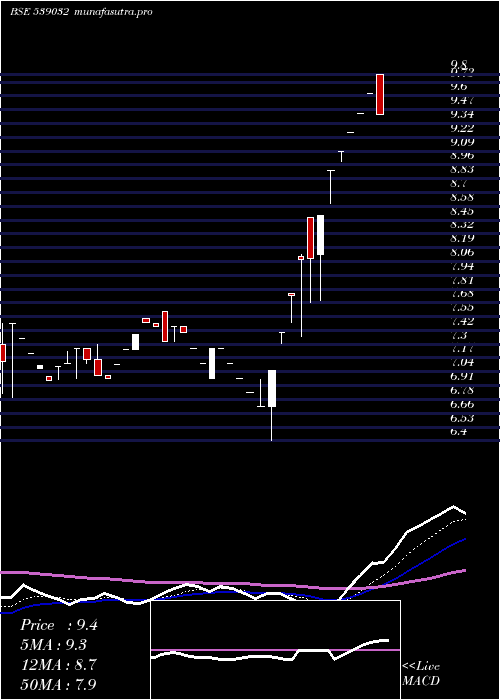This screenshot has height=700, width=500.
Task: Click the 7.81 price axis label
Action: pyautogui.click(x=462, y=280)
